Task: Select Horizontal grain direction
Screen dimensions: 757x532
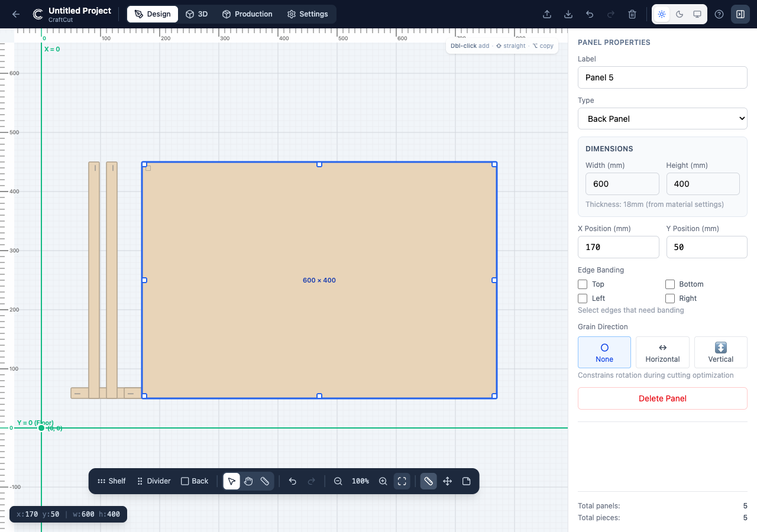Action: pos(662,352)
